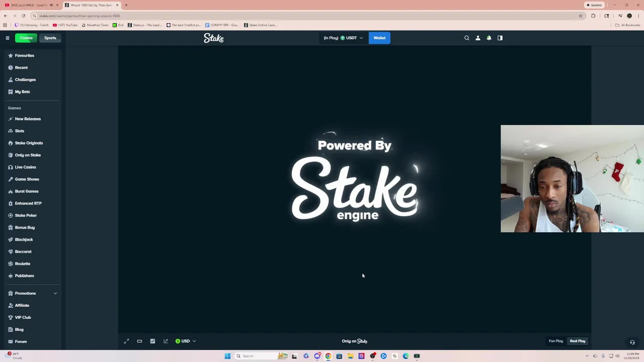Click the Stake logo in header
Image resolution: width=644 pixels, height=362 pixels.
[214, 38]
